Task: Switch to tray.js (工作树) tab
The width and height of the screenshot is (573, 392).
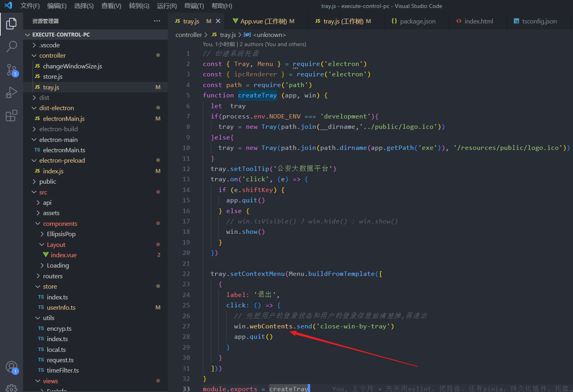Action: 346,21
